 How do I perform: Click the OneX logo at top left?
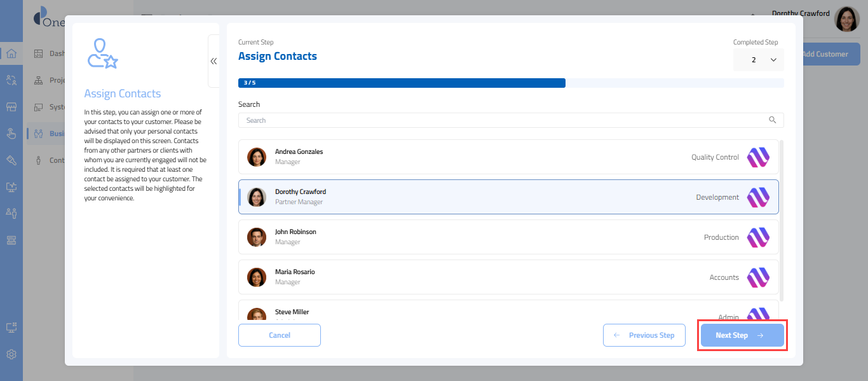click(x=48, y=17)
